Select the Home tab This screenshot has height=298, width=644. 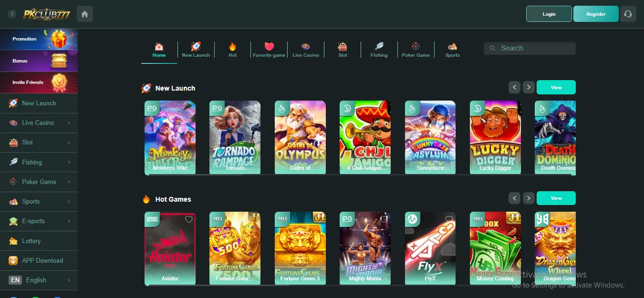[x=159, y=50]
